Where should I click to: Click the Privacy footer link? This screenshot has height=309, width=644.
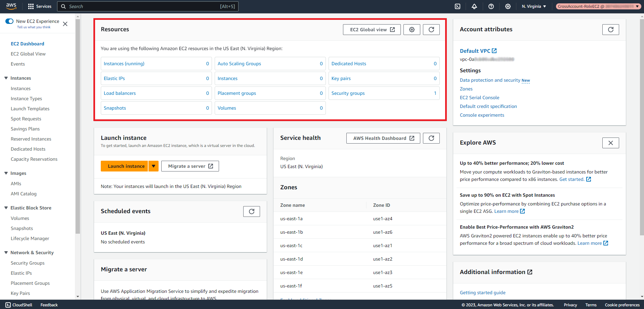[570, 305]
